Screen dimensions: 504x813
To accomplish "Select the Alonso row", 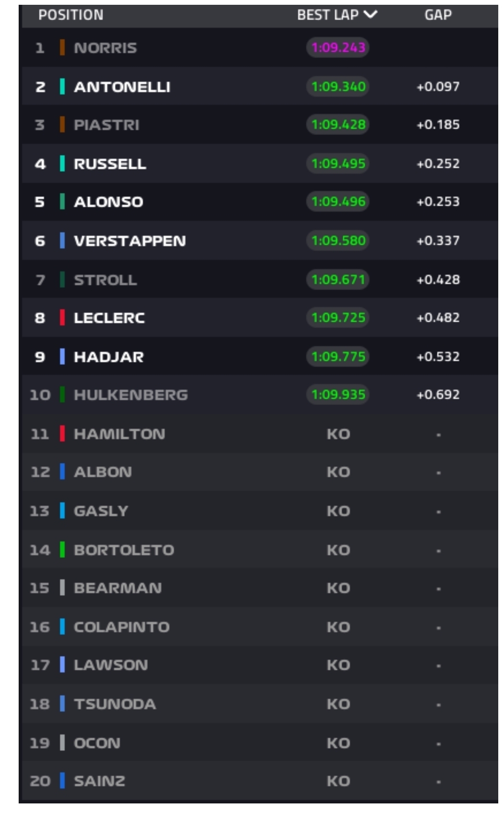I will tap(258, 202).
